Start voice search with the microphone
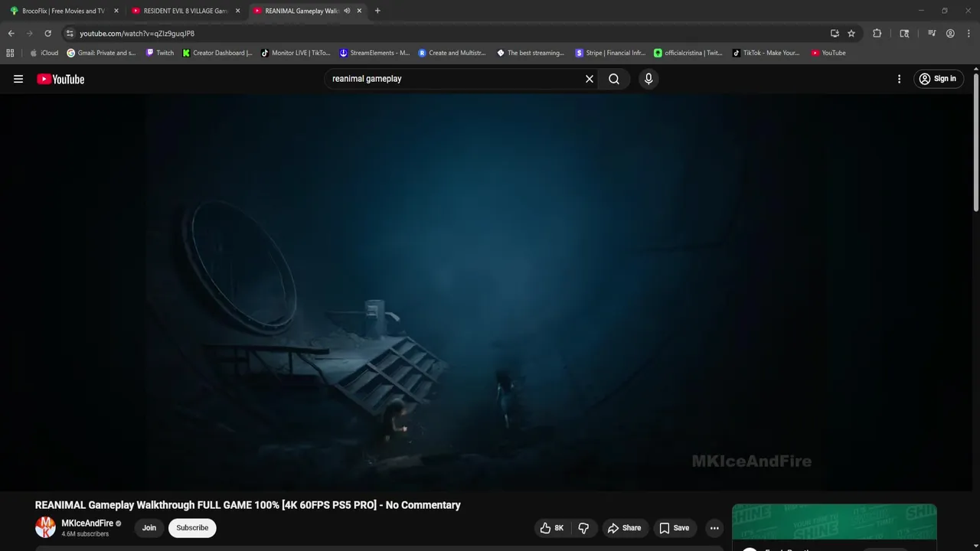 (x=648, y=79)
